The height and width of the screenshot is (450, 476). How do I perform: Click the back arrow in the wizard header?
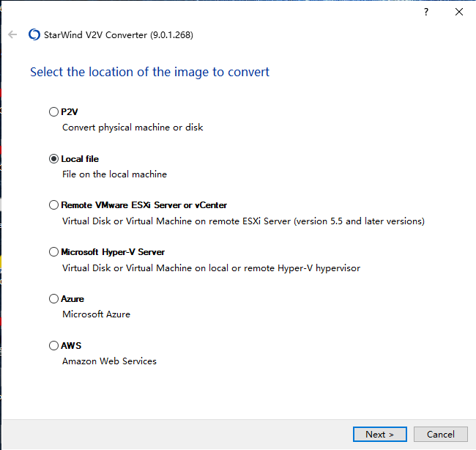click(12, 34)
